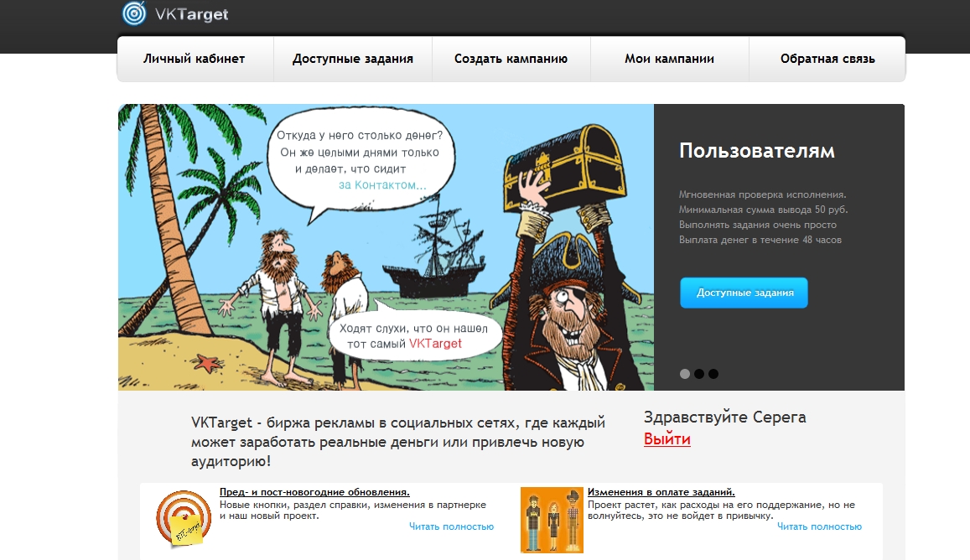Click the Пользователям slide heading
Image resolution: width=970 pixels, height=560 pixels.
pos(757,151)
